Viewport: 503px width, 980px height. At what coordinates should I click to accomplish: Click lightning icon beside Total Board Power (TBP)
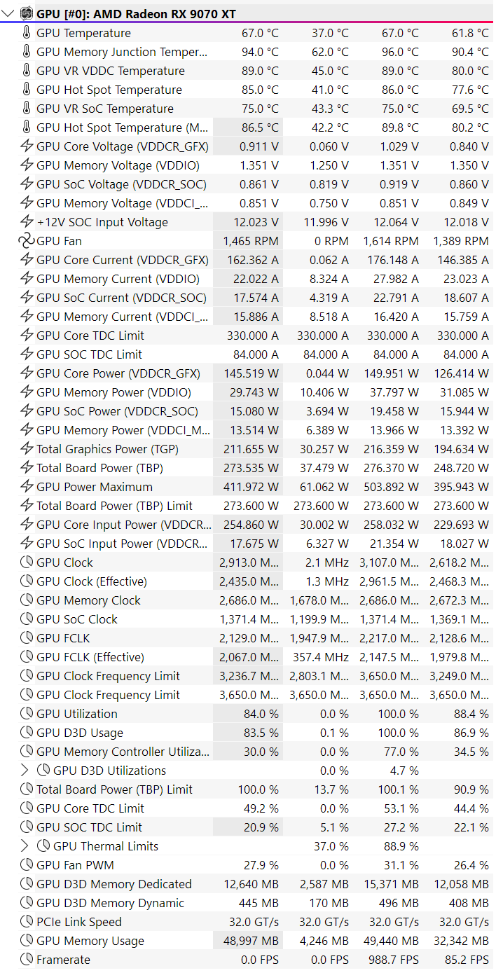click(x=27, y=468)
